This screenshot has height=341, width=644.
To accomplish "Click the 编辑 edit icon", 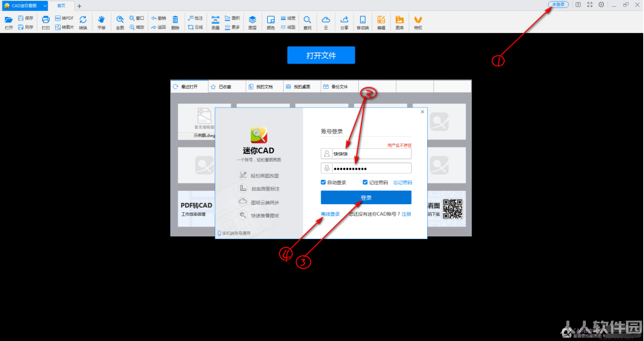I will pos(381,20).
